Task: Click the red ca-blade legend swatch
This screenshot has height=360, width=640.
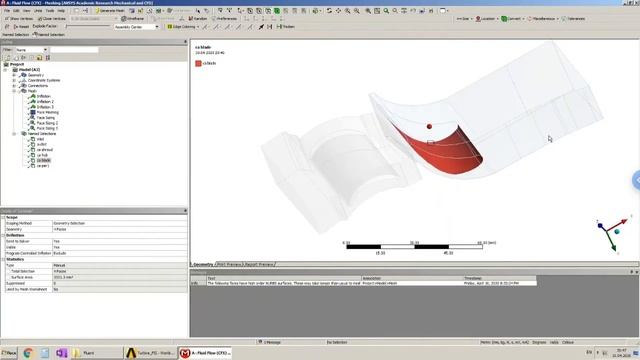Action: 198,63
